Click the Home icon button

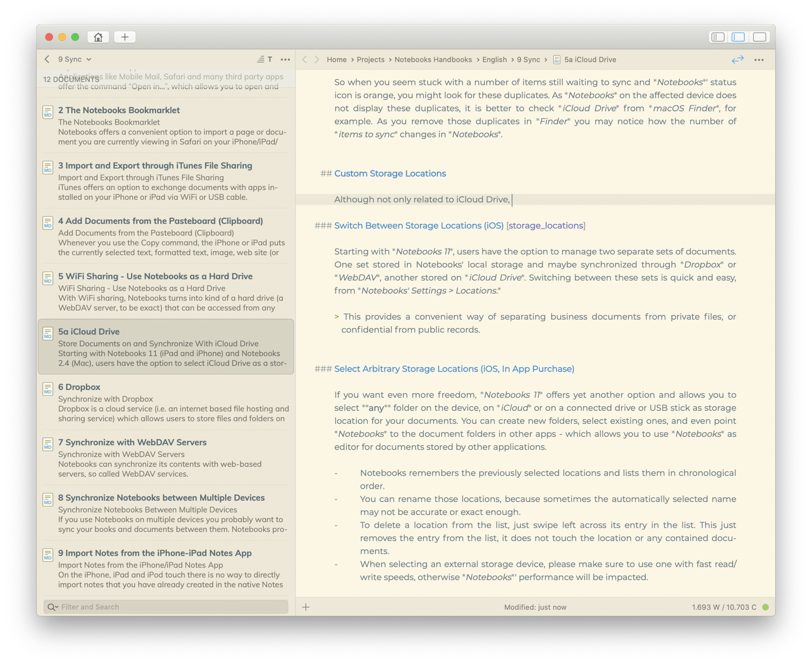click(98, 37)
